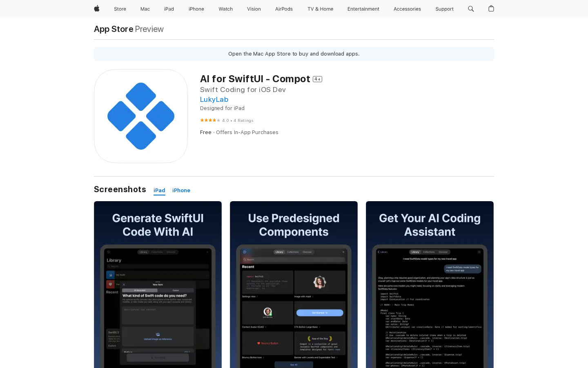Viewport: 588px width, 368px height.
Task: Click the Offers In-App Purchases text
Action: click(247, 132)
